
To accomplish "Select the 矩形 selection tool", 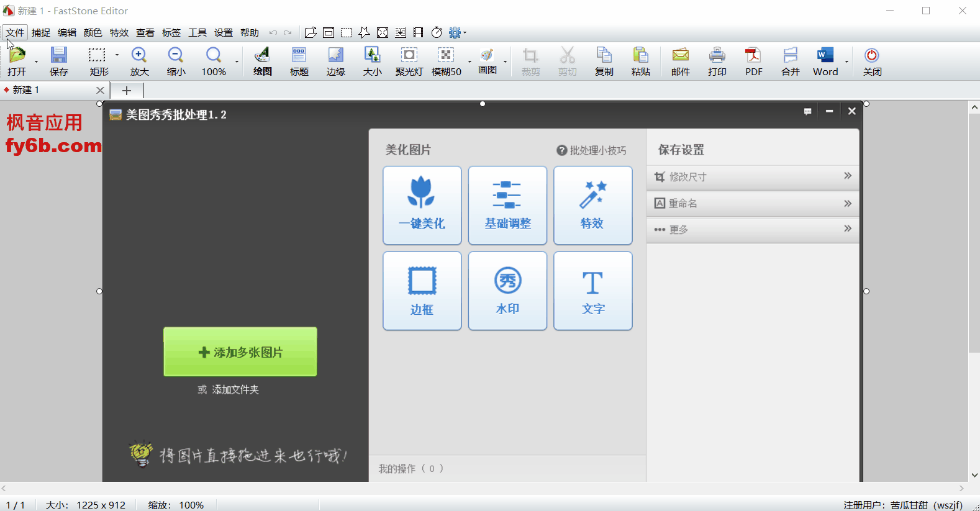I will point(98,61).
